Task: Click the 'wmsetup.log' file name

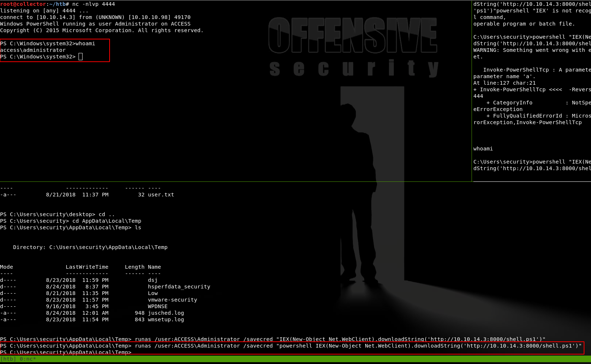Action: coord(166,319)
